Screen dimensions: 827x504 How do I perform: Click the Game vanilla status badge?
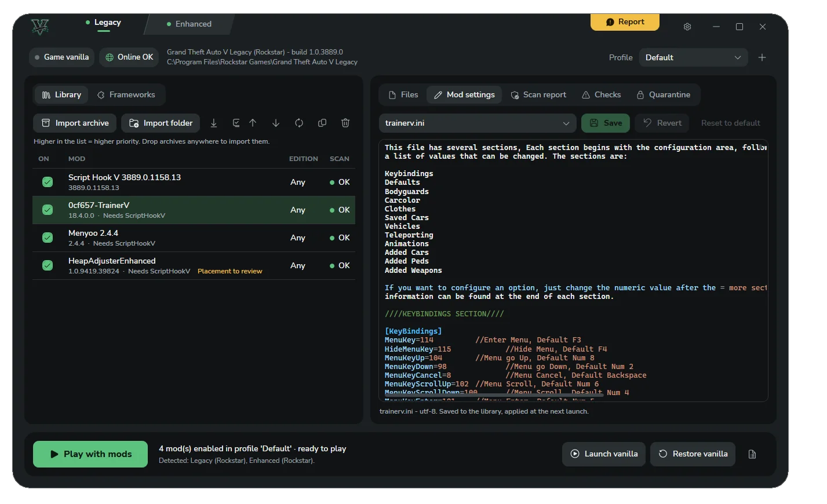(61, 57)
